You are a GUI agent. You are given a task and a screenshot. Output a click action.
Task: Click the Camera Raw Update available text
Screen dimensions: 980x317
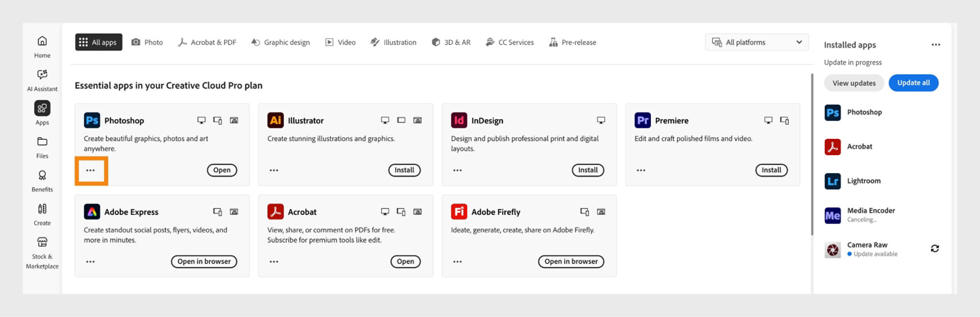875,254
